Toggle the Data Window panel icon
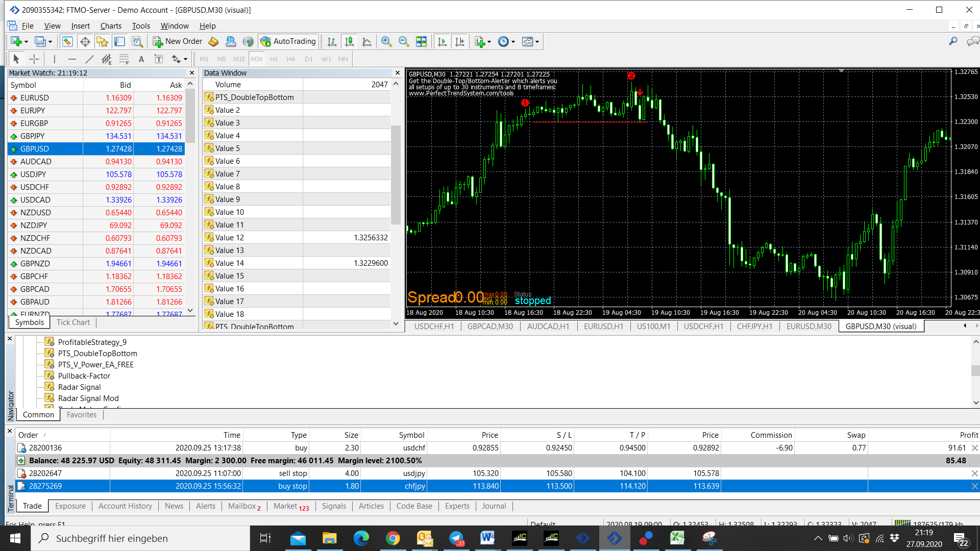The height and width of the screenshot is (551, 980). click(x=85, y=42)
